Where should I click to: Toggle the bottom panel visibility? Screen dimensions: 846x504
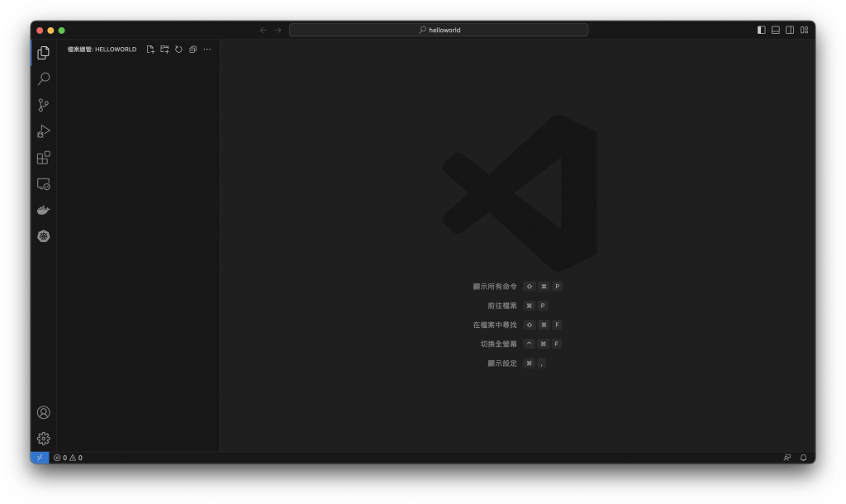[775, 31]
